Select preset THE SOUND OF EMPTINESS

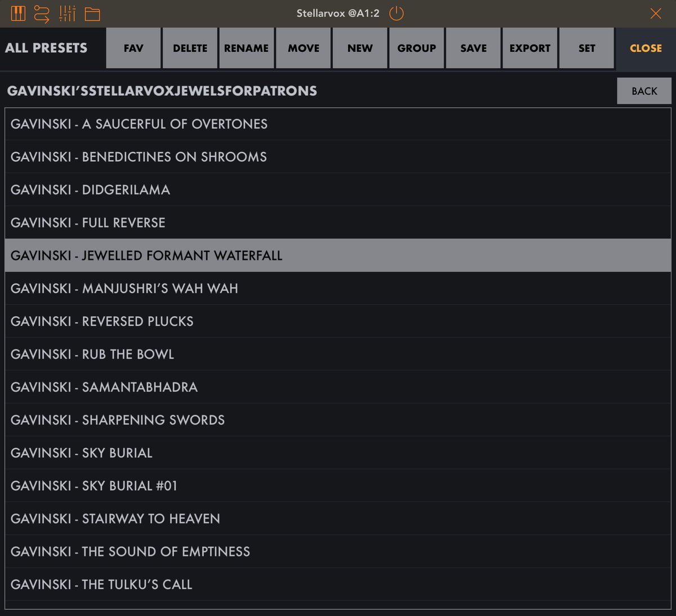[338, 551]
